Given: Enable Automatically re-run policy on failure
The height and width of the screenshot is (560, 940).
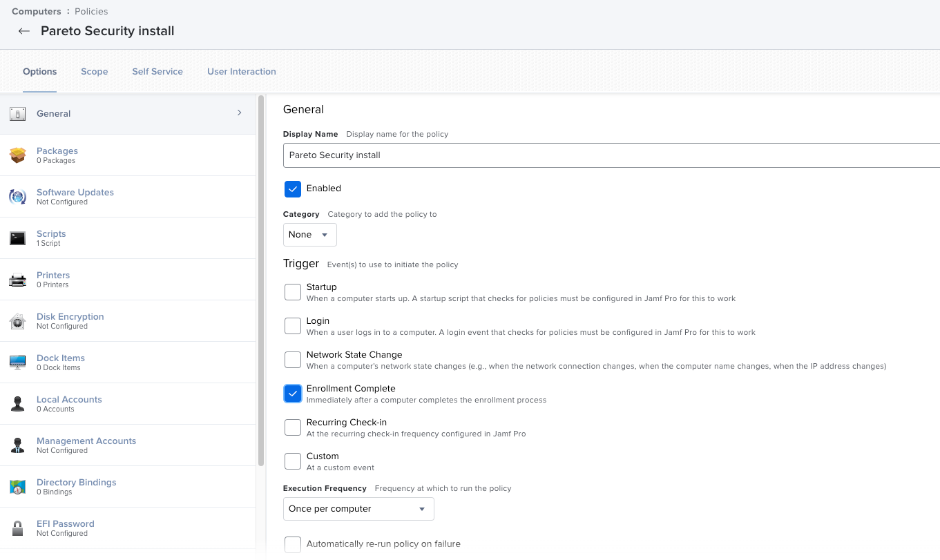Looking at the screenshot, I should coord(293,544).
